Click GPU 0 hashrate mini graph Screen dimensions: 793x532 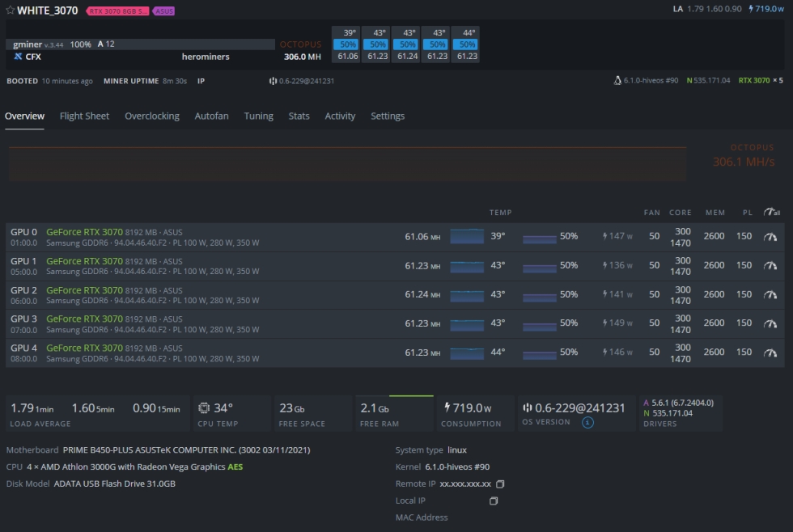467,236
